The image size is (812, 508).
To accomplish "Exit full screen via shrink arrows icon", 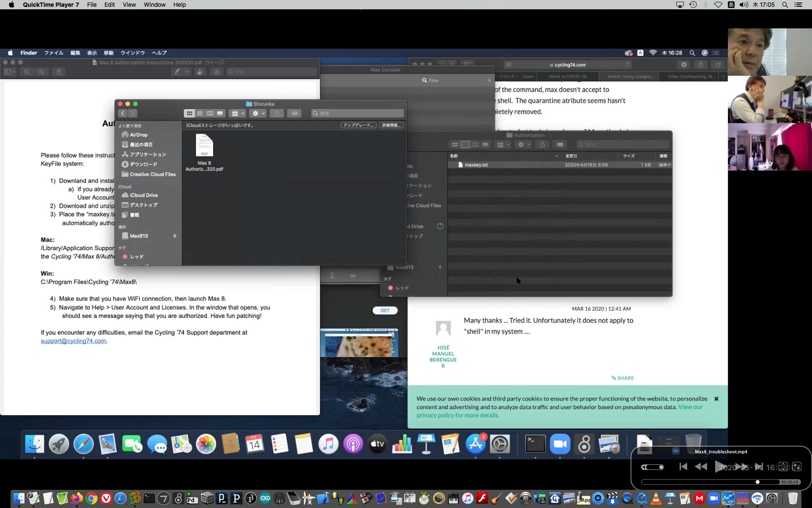I will [x=797, y=467].
